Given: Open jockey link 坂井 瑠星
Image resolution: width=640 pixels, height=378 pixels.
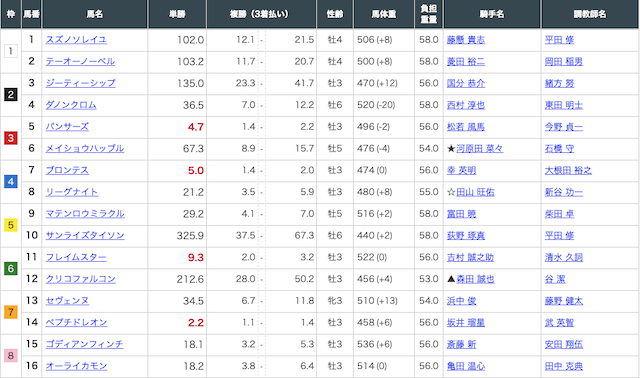Looking at the screenshot, I should pyautogui.click(x=466, y=322).
